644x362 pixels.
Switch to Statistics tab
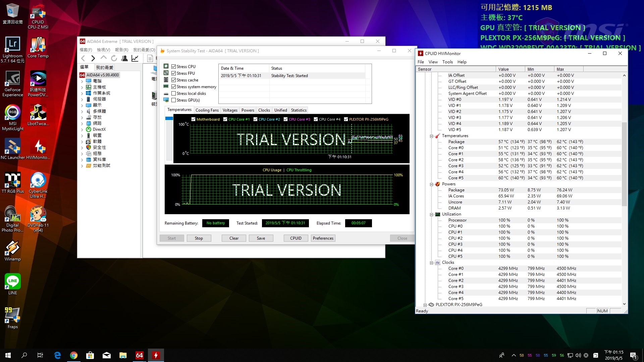tap(299, 110)
